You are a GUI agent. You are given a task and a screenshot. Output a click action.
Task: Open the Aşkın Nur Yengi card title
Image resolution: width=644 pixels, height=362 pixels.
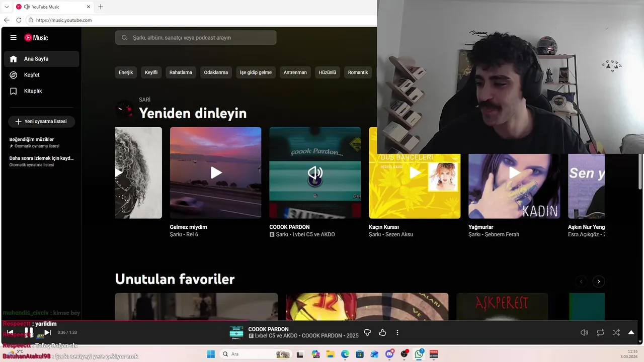tap(586, 227)
